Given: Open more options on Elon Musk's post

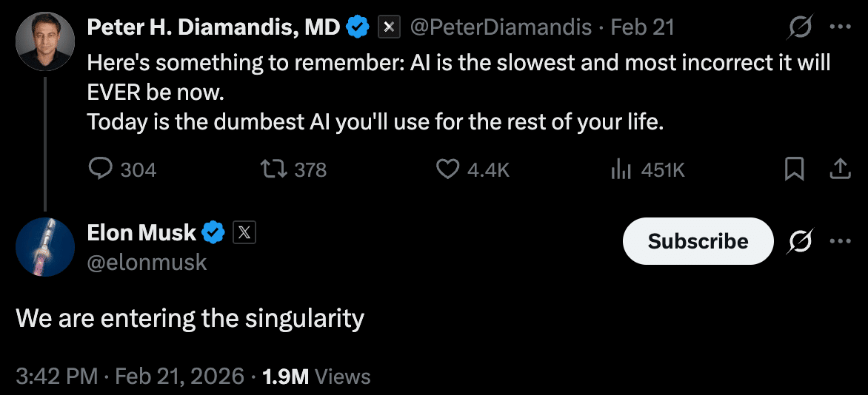Looking at the screenshot, I should click(x=840, y=241).
